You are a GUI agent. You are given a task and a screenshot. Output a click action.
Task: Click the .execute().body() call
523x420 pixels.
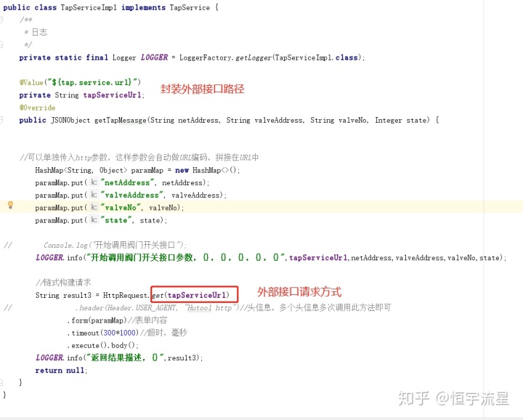point(102,345)
